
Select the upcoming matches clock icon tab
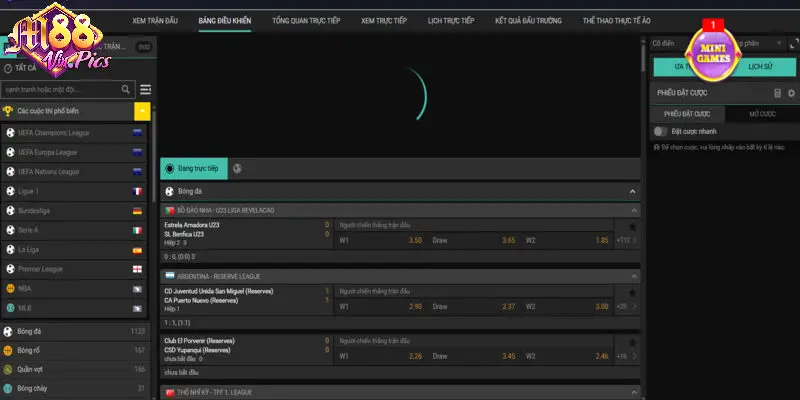[237, 168]
